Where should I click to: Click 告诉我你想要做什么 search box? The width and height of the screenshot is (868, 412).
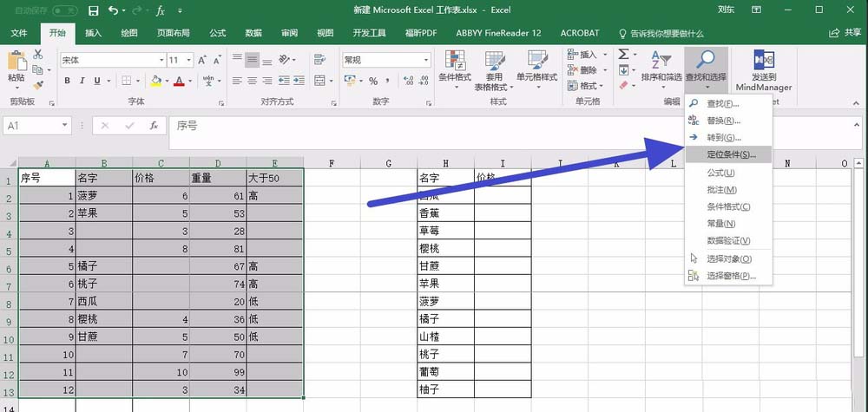[x=667, y=33]
